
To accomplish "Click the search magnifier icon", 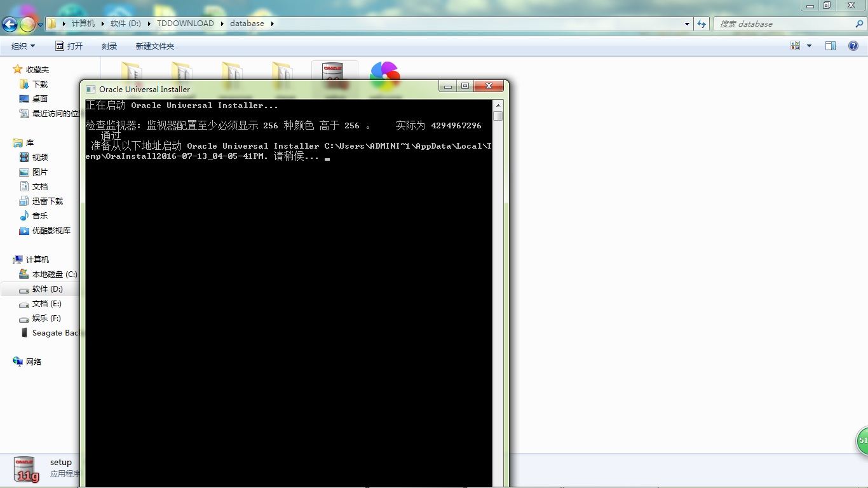I will pyautogui.click(x=858, y=24).
